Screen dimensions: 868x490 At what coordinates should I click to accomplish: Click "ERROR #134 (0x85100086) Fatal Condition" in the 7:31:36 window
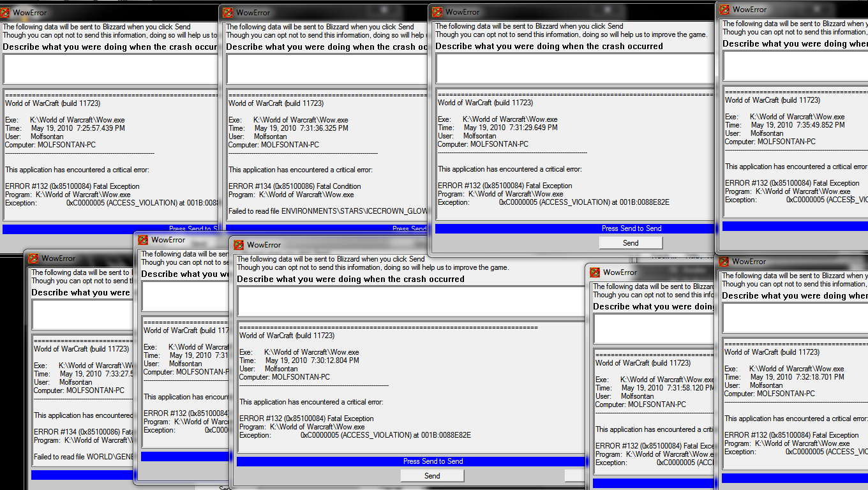tap(295, 186)
